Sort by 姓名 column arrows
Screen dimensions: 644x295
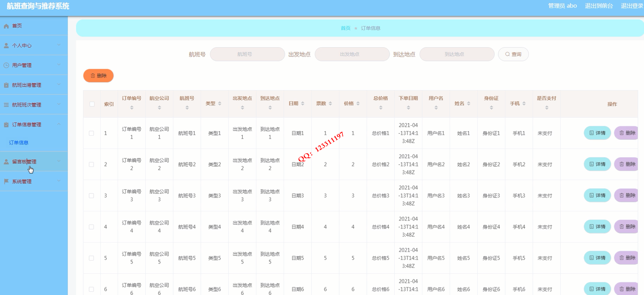tap(469, 104)
